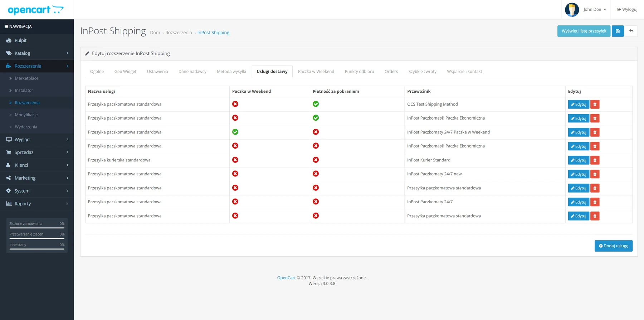Click the Dodaj usługę button

coord(614,246)
